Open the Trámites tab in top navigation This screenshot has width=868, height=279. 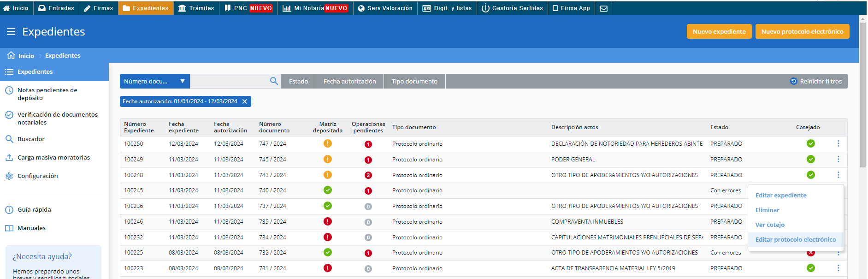tap(196, 8)
